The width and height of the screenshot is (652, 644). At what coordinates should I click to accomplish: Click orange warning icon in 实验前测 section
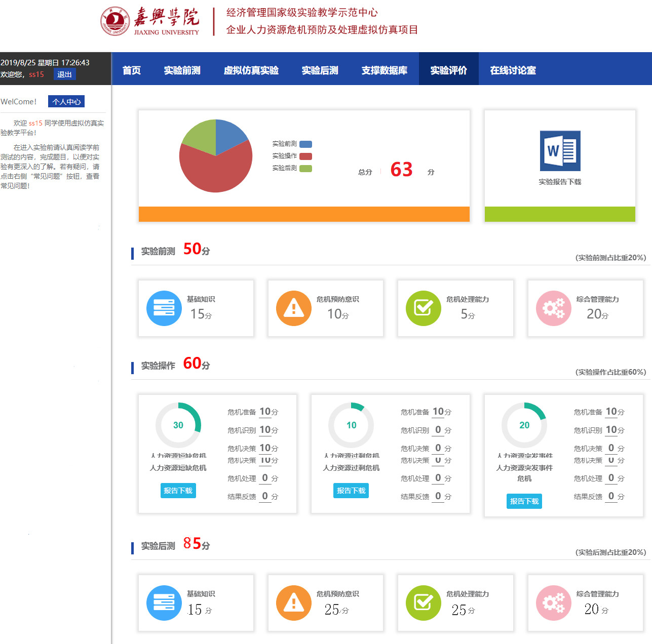[293, 308]
